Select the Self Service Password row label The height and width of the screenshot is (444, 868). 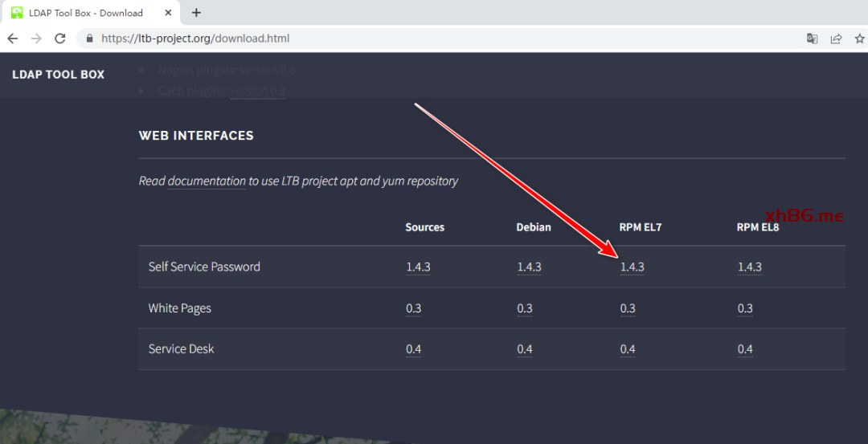coord(204,267)
